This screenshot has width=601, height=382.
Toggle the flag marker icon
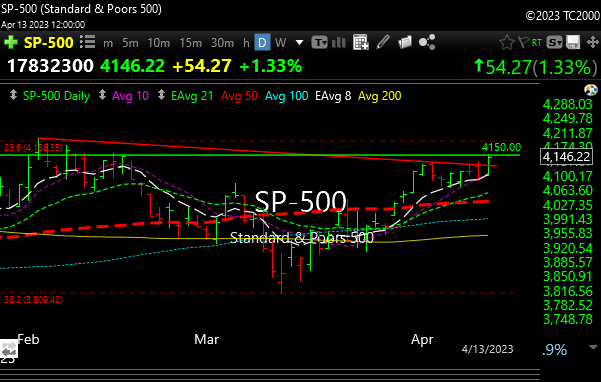523,42
